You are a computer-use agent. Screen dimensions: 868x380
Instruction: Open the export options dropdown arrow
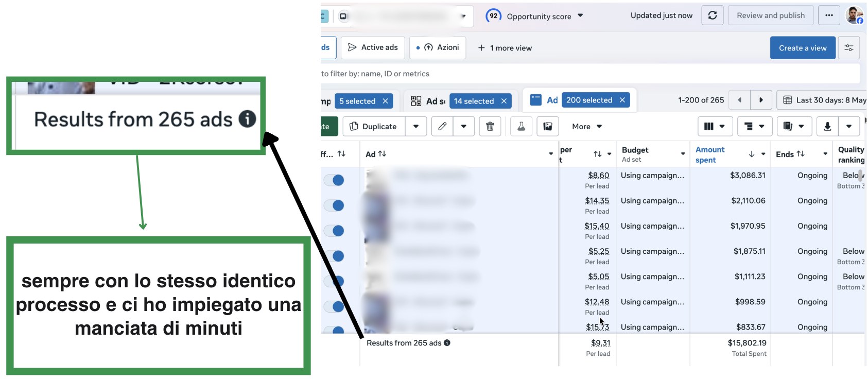[849, 126]
